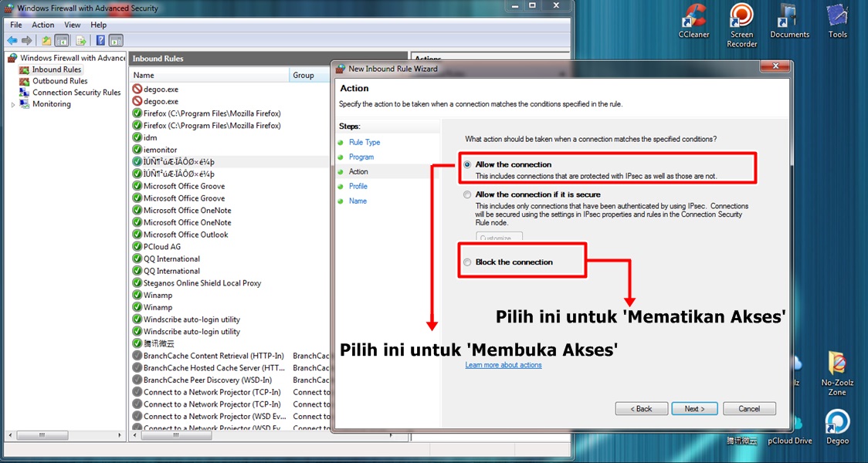Click the Inbound Rules firewall icon in tree
This screenshot has height=463, width=868.
24,69
